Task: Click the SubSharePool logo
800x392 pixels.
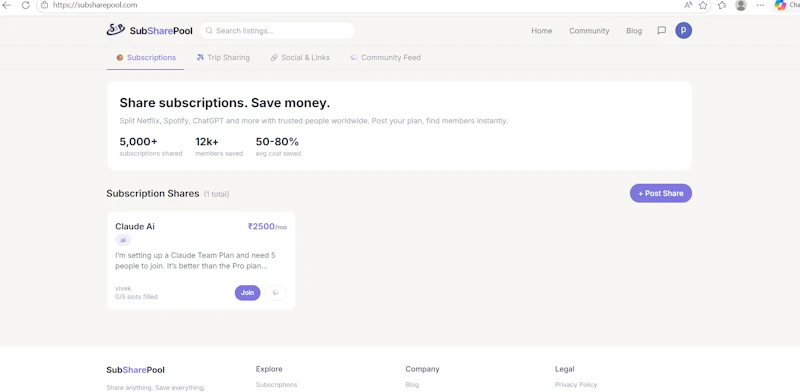Action: [x=149, y=30]
